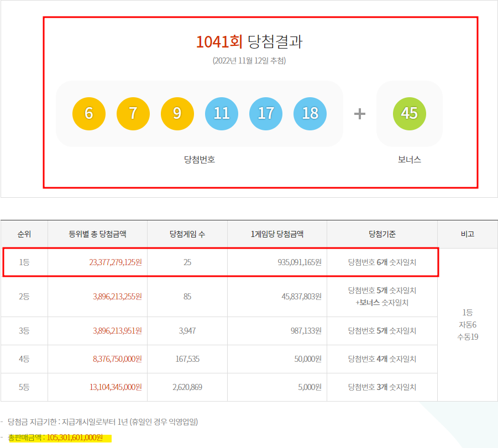Click the '1등 자동6 수동19' remarks cell
This screenshot has height=448, width=498.
point(468,324)
